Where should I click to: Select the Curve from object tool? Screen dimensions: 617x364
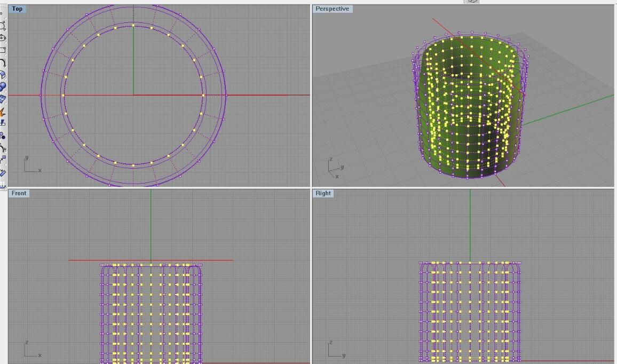coord(3,148)
